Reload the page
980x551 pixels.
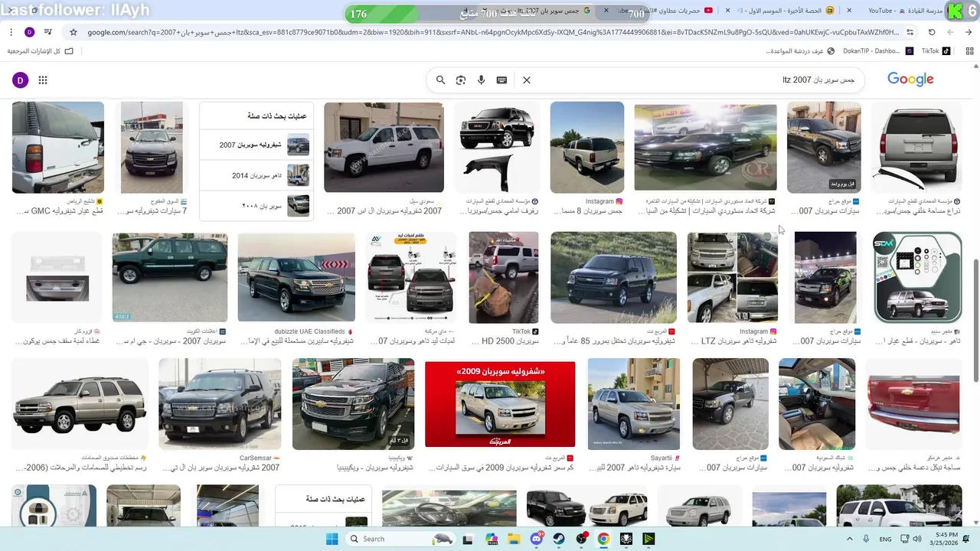point(932,32)
